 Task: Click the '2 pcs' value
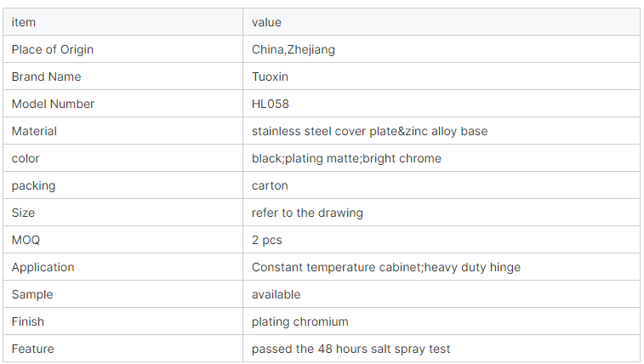(x=267, y=240)
